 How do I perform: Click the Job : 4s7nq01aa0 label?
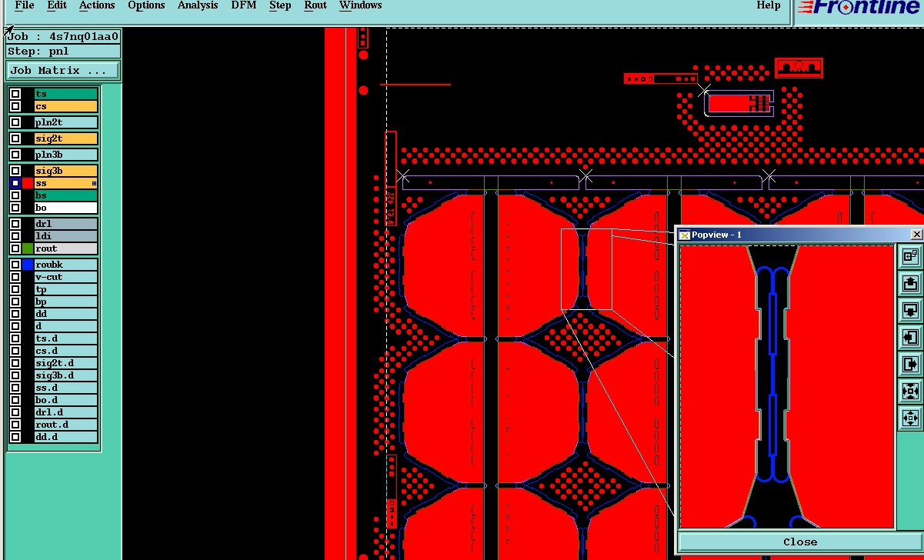point(63,37)
